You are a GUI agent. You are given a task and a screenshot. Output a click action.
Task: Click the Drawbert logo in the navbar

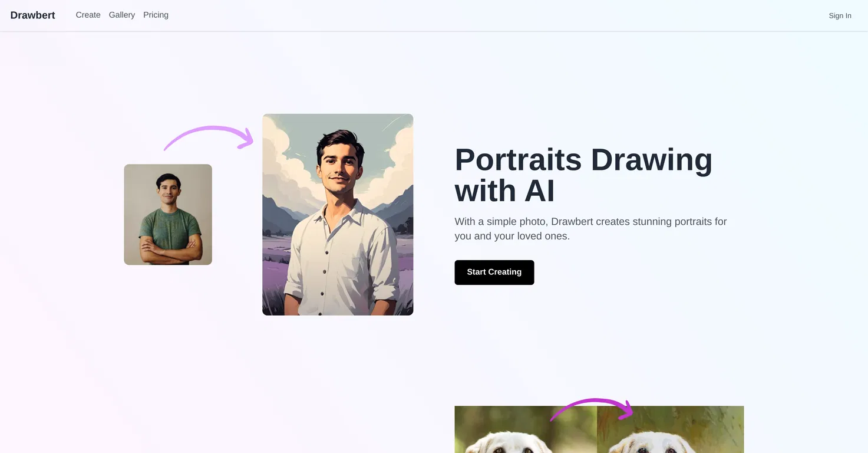point(32,15)
